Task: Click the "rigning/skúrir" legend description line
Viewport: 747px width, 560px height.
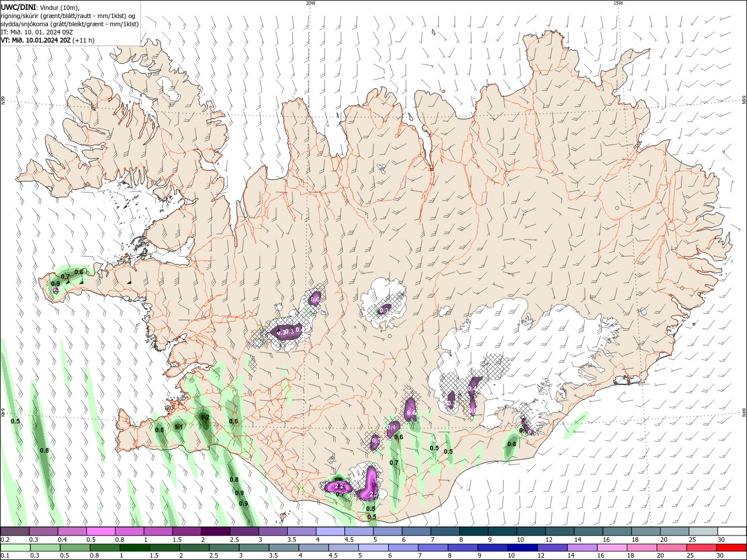Action: pos(68,16)
